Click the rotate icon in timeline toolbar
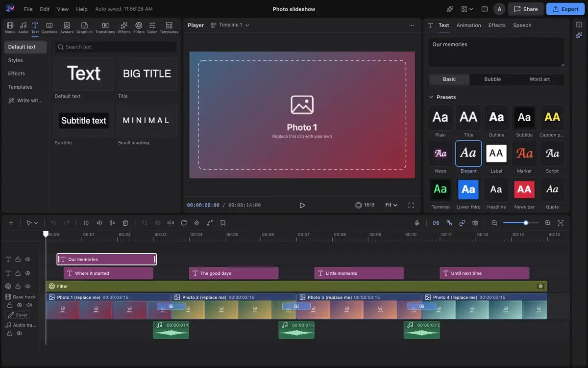 (x=184, y=223)
